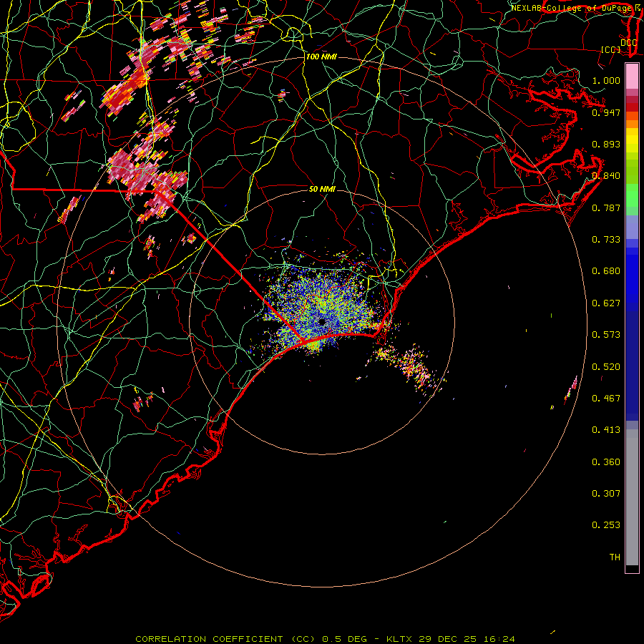Click the "0.680" color scale value
Screen dimensions: 644x644
pos(606,271)
